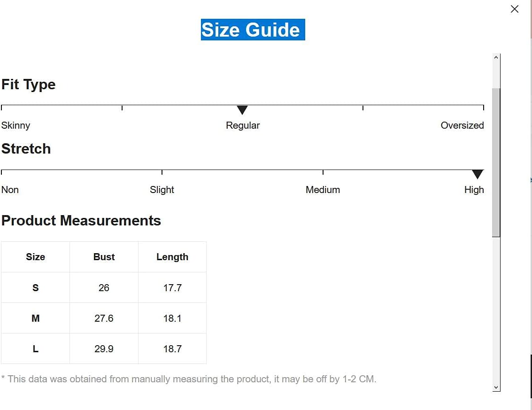Click the Bust column header
Viewport: 532px width, 410px height.
coord(104,257)
